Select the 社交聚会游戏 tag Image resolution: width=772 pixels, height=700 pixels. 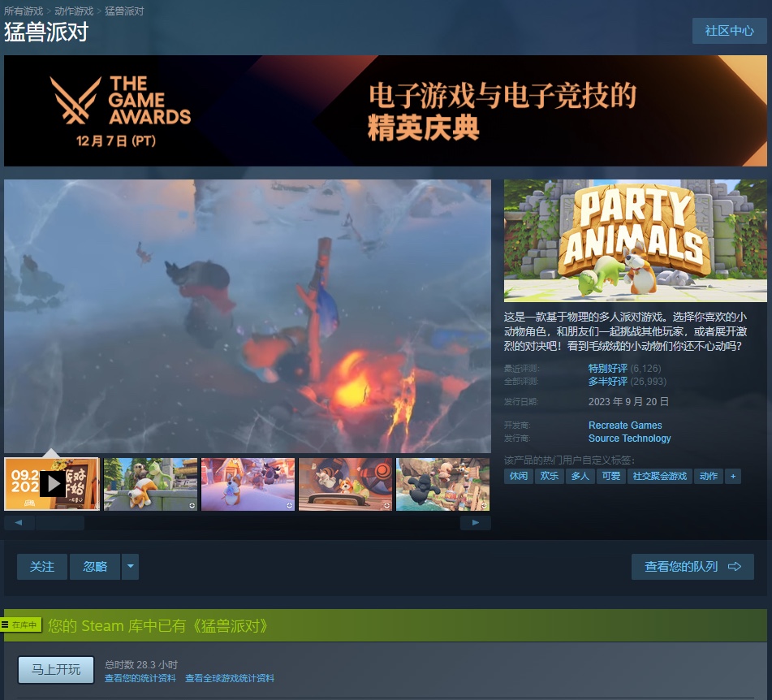659,476
